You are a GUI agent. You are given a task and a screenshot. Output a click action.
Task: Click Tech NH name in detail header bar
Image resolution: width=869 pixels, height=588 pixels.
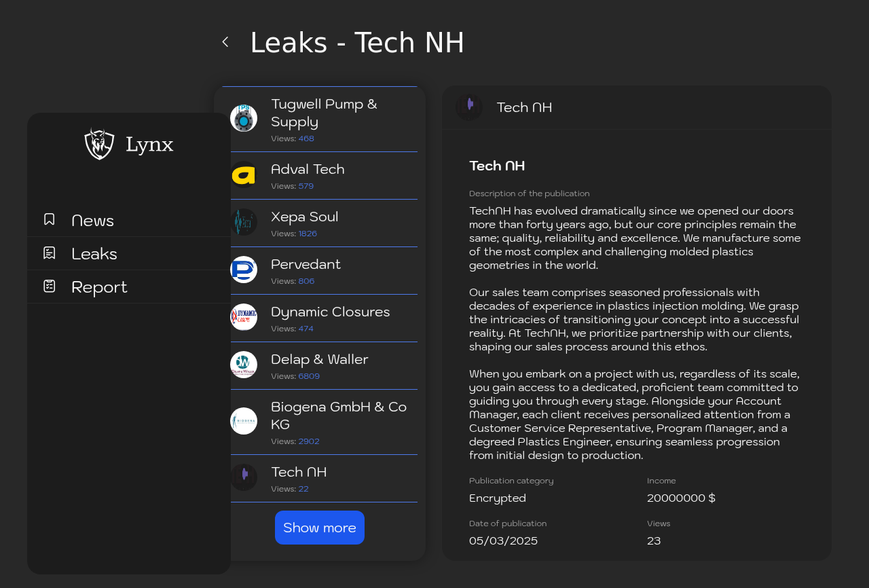524,107
